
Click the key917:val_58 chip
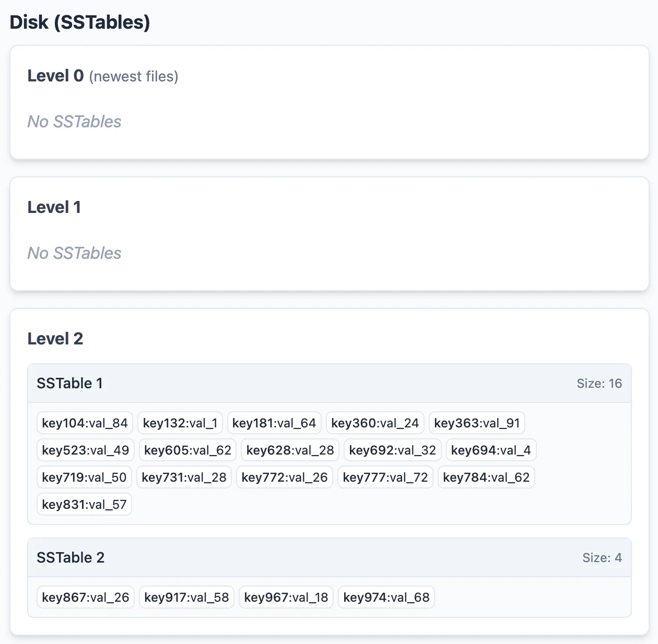click(186, 598)
